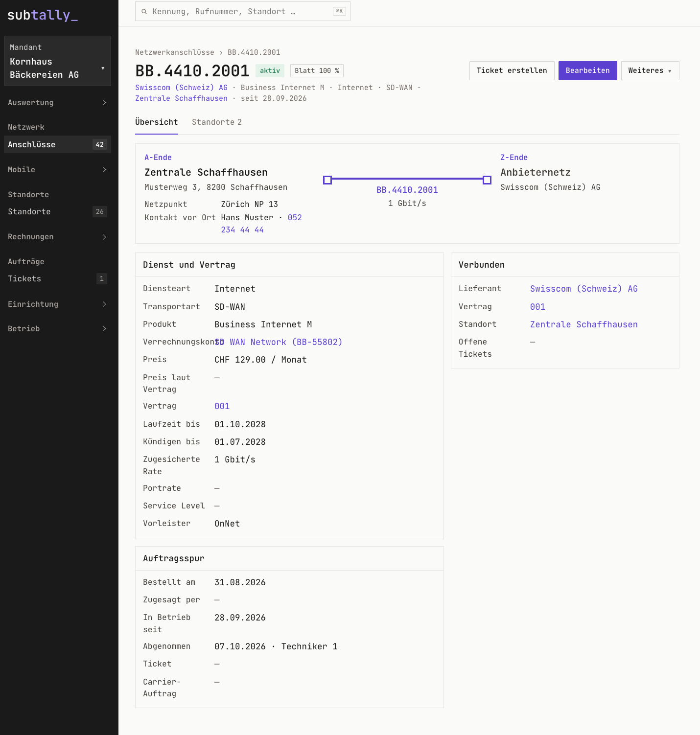Expand the Rechnungen sidebar section
The image size is (700, 735).
click(57, 237)
